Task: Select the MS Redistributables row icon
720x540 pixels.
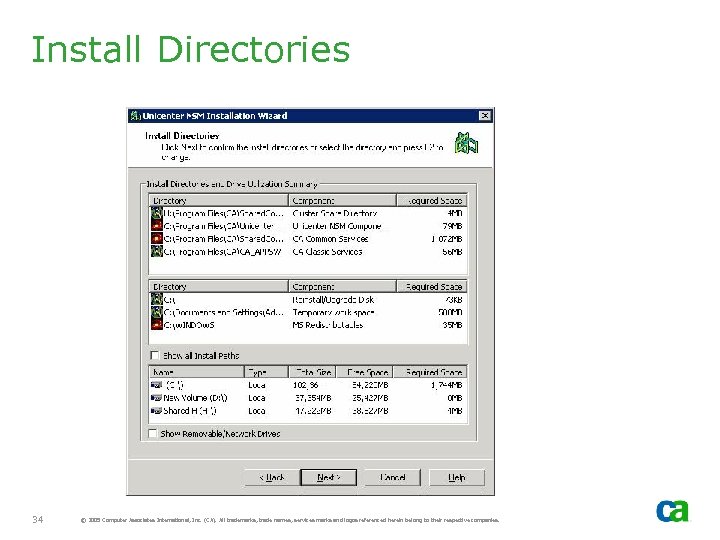Action: pos(157,325)
